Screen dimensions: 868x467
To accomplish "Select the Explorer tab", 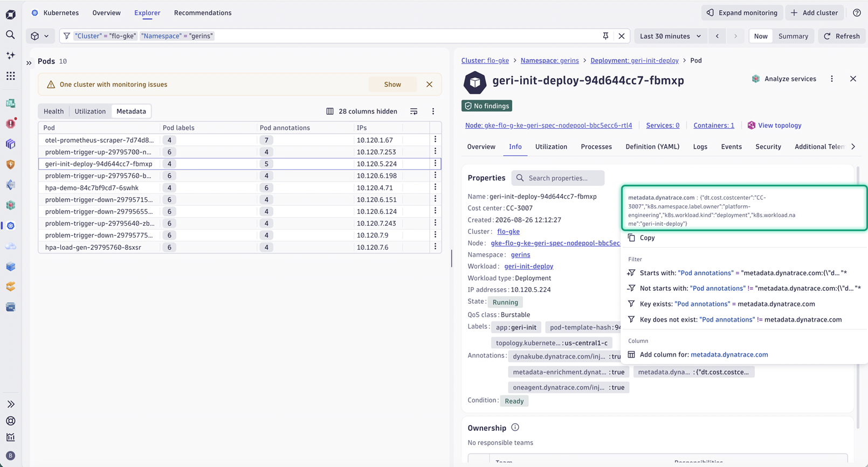I will coord(147,13).
